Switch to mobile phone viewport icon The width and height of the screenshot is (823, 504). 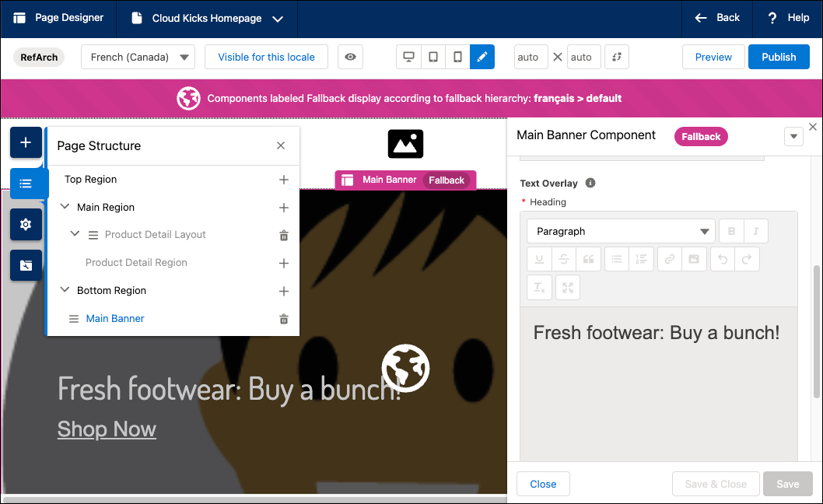457,57
